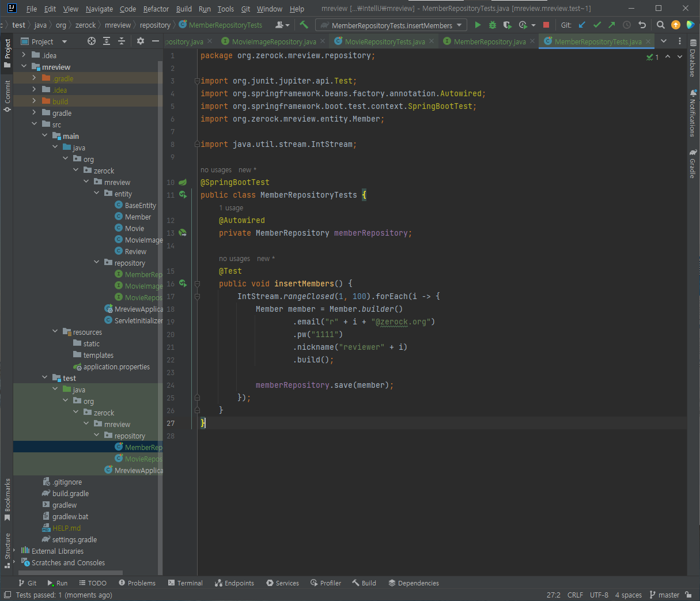The width and height of the screenshot is (700, 601).
Task: Open the Problems tool window
Action: 137,583
